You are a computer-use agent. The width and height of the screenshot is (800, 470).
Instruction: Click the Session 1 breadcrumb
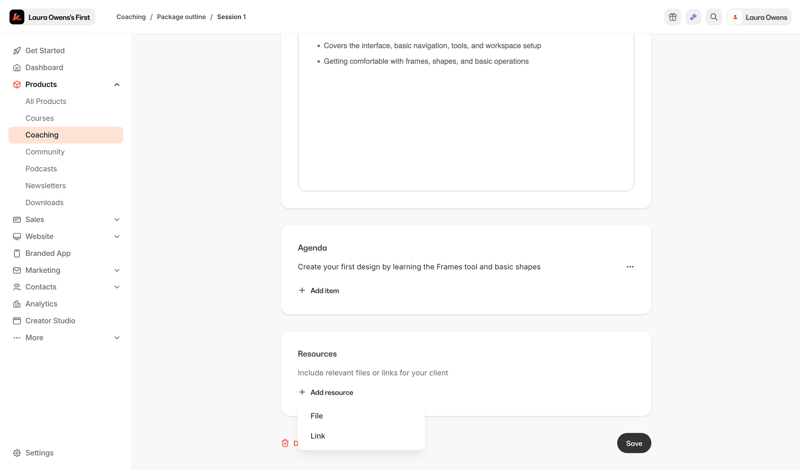[231, 17]
